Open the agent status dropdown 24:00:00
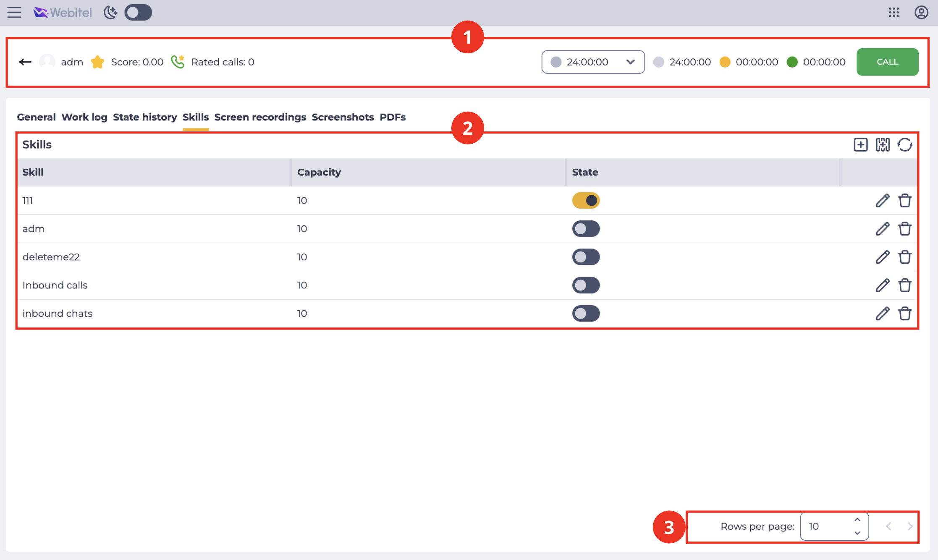The image size is (938, 560). [593, 62]
